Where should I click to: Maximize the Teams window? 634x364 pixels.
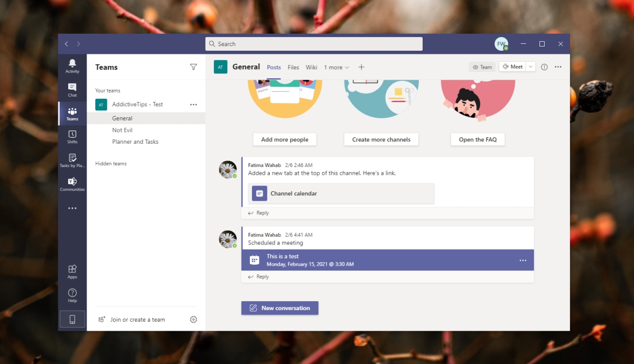tap(542, 44)
